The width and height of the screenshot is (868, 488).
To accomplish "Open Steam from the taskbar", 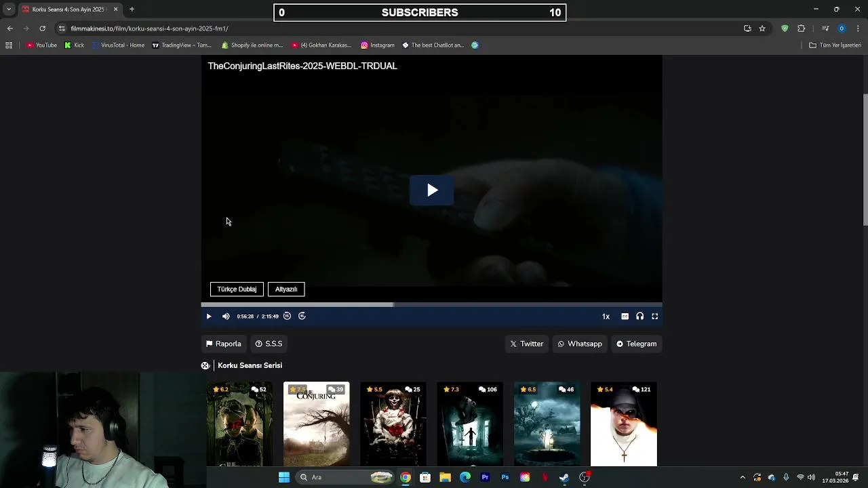I will 564,477.
